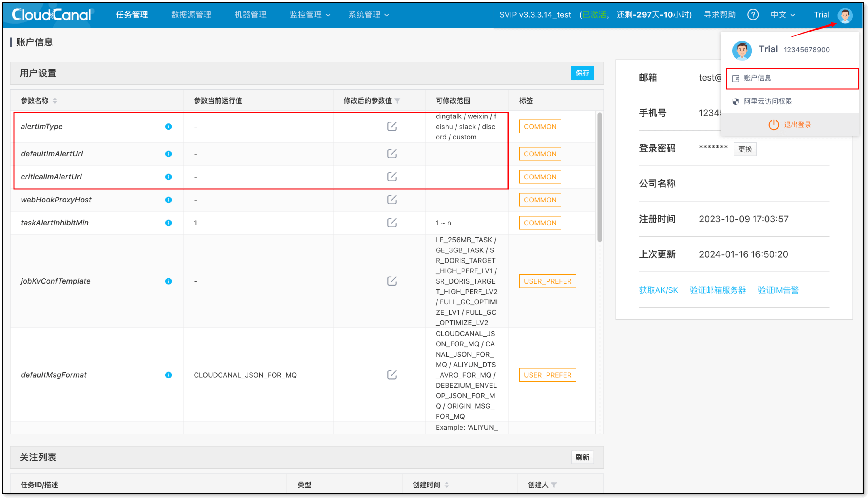The image size is (868, 498).
Task: Click info icon beside defaultImAlertUrl
Action: [x=168, y=154]
